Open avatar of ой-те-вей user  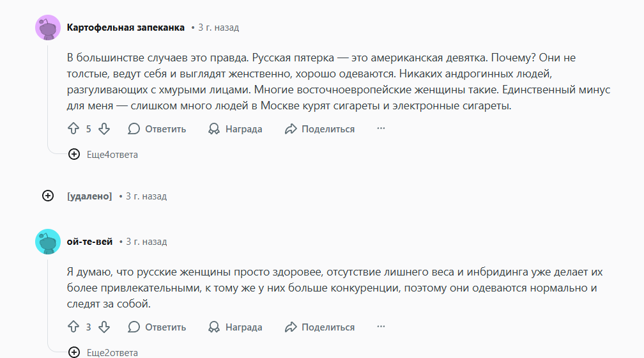pos(48,242)
